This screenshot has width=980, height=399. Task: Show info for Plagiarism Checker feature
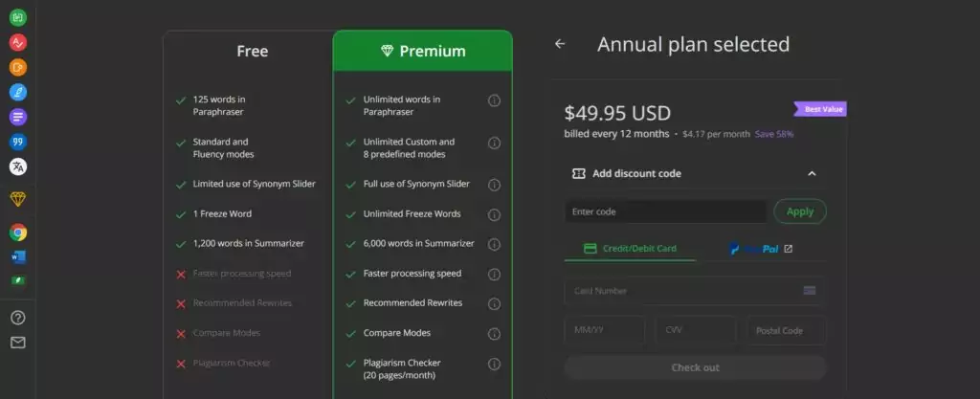point(494,364)
